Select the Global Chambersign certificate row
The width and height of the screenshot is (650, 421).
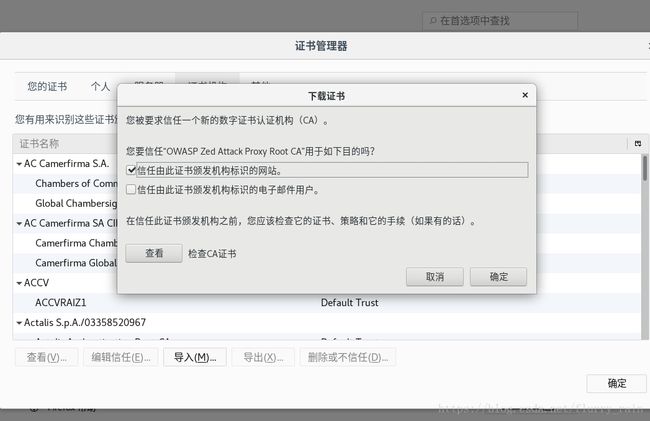click(x=65, y=203)
